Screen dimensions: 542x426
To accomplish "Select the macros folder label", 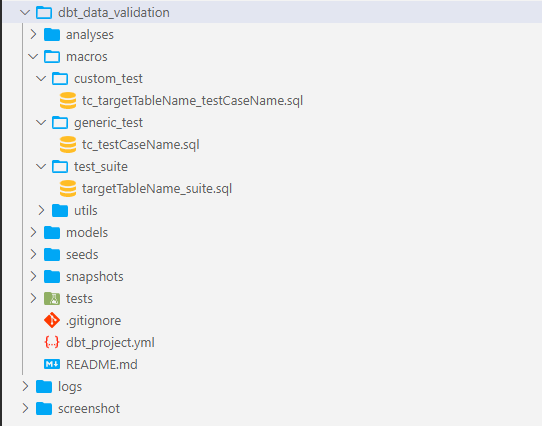I will pyautogui.click(x=87, y=57).
